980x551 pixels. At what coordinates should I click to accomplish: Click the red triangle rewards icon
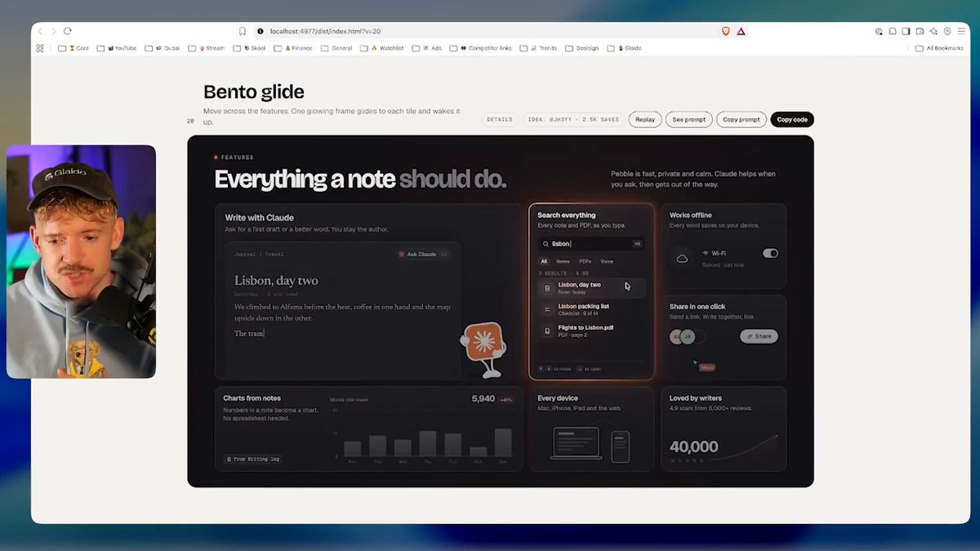click(x=741, y=31)
